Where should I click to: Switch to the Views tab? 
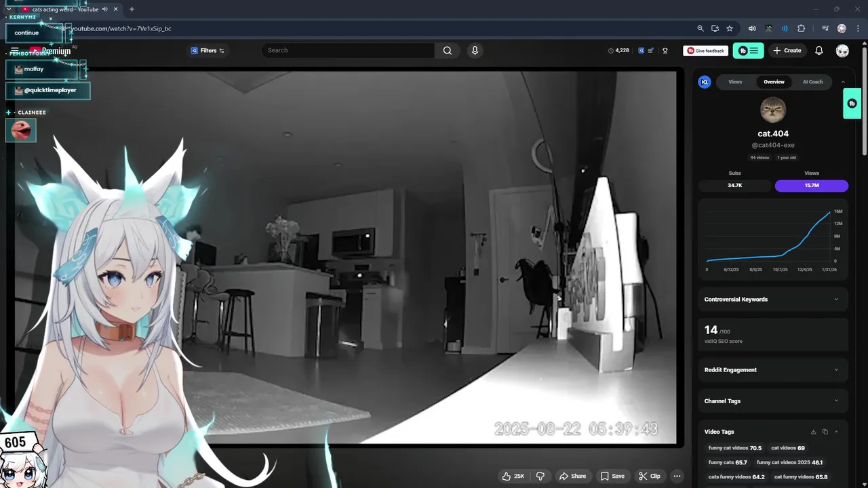(735, 82)
